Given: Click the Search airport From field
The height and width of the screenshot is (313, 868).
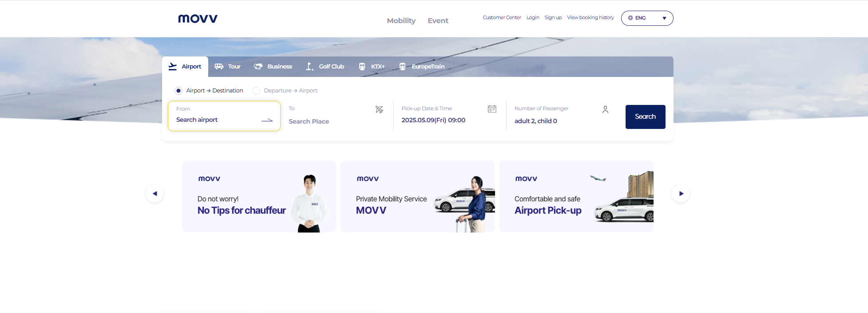Looking at the screenshot, I should point(224,116).
